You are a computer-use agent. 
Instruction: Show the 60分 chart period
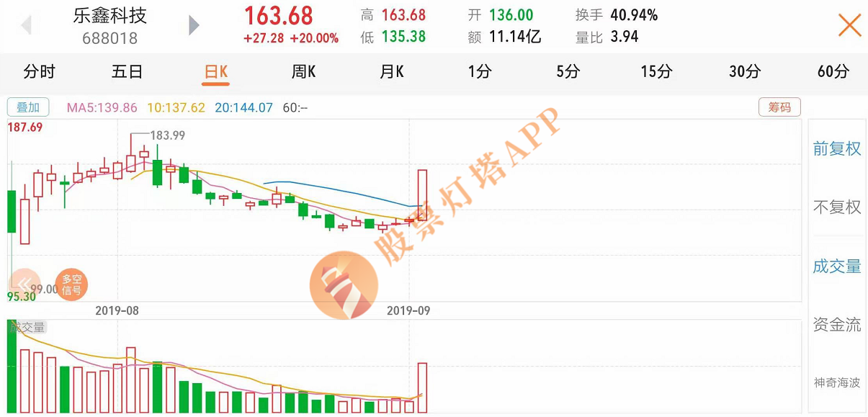tap(833, 71)
